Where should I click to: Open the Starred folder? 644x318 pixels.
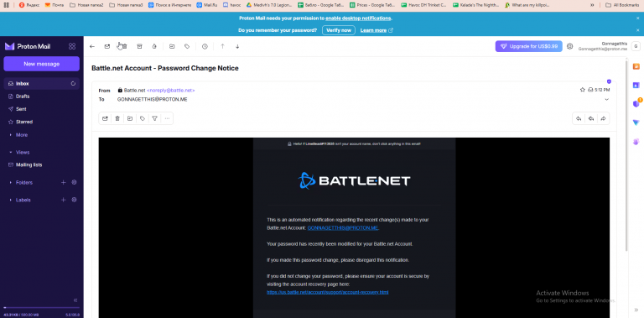41,122
